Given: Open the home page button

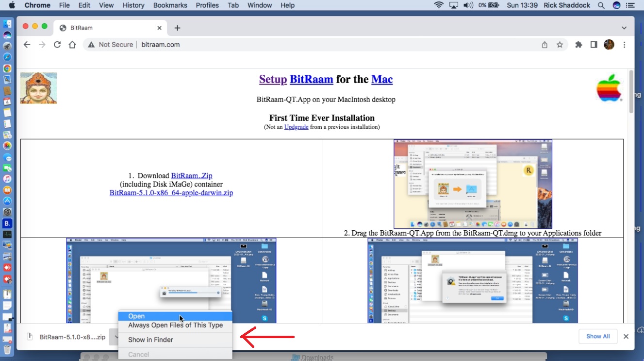Looking at the screenshot, I should point(72,45).
